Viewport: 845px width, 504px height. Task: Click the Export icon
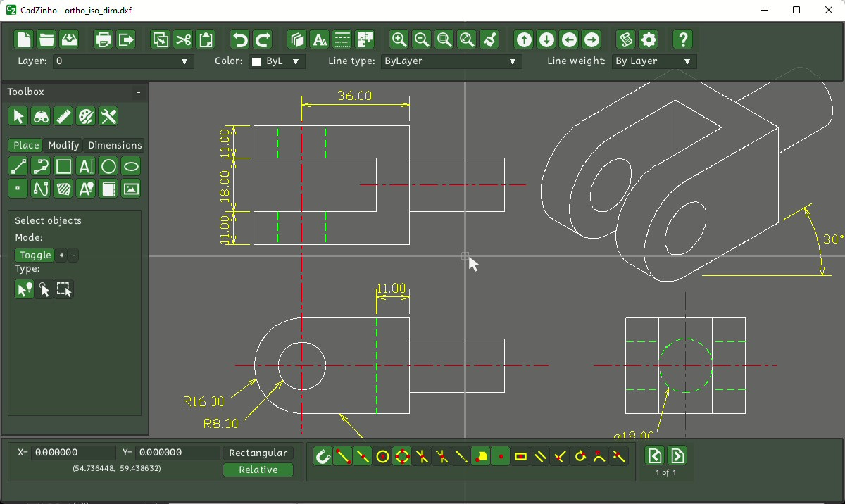[x=126, y=39]
